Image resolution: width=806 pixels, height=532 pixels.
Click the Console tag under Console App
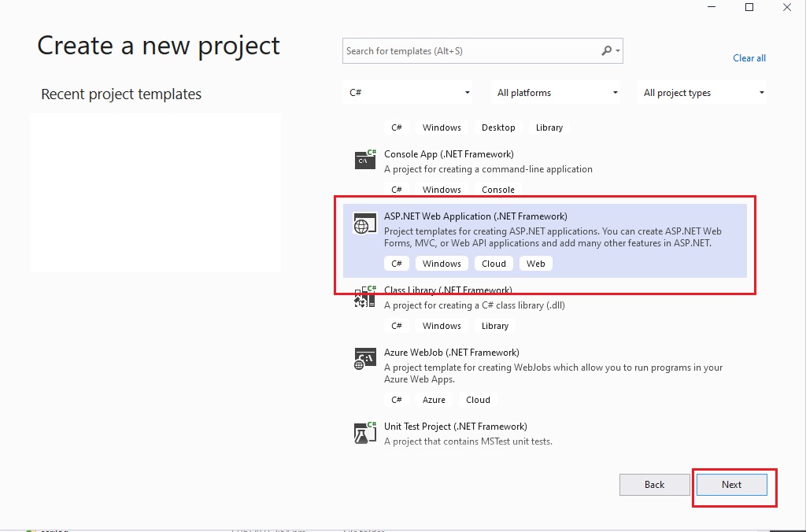click(497, 190)
